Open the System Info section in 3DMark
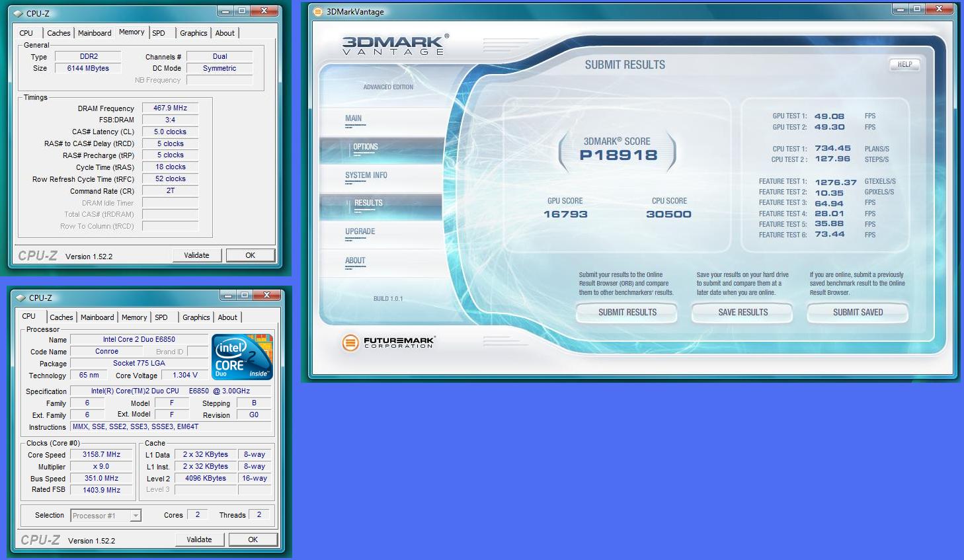Screen dimensions: 964x560 coord(366,175)
